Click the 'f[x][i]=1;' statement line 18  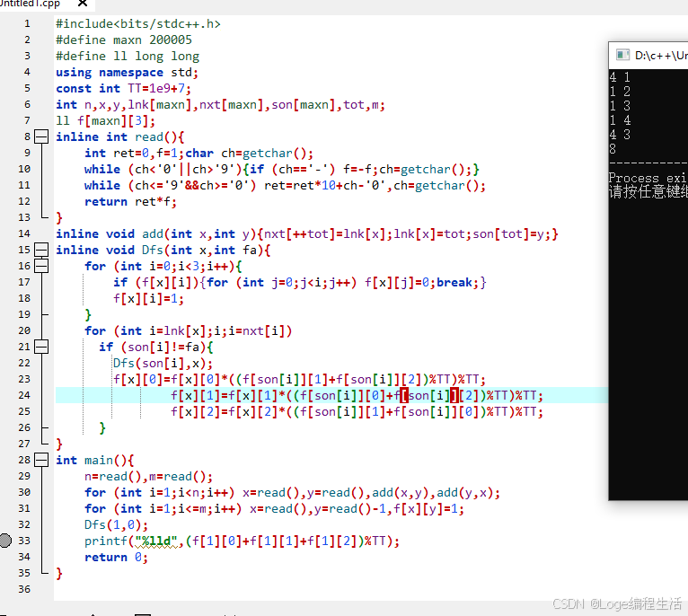click(148, 299)
